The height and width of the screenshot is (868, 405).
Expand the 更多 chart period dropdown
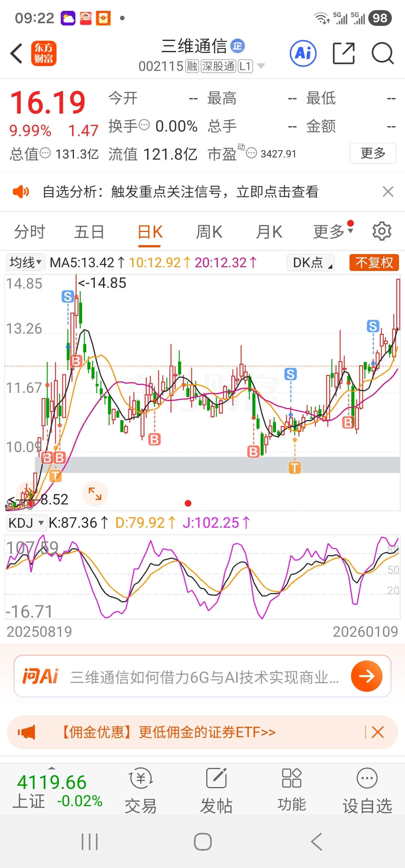coord(333,231)
